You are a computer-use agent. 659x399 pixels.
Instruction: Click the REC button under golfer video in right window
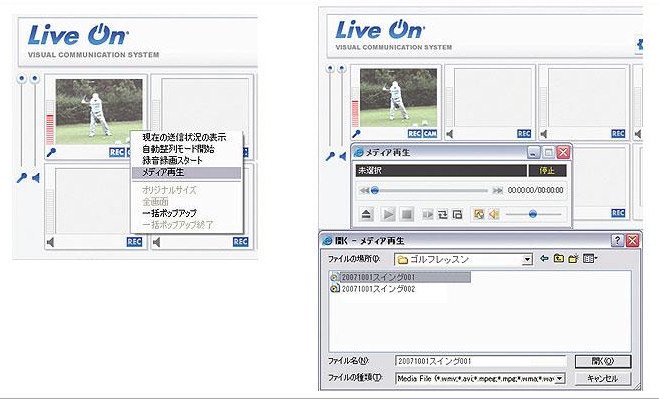tap(414, 134)
